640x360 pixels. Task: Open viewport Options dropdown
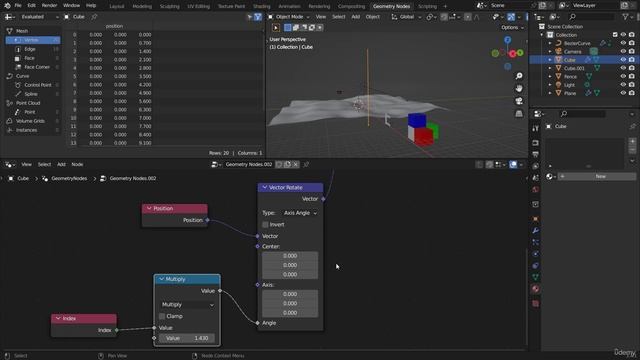pos(512,28)
